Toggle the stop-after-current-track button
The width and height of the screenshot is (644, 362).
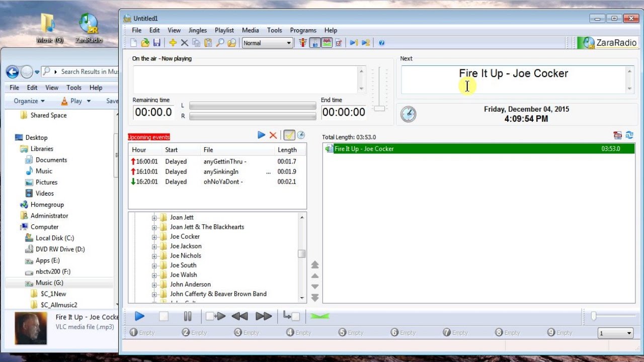(291, 316)
